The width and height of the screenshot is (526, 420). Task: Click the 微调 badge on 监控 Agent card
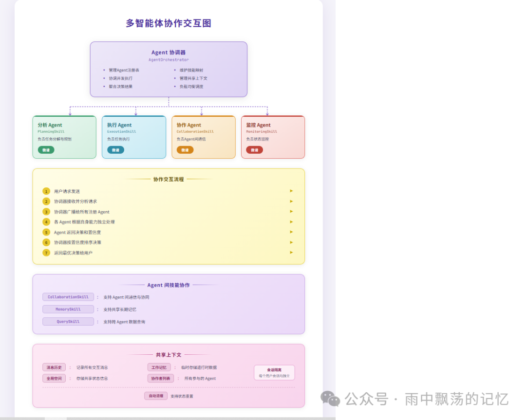pos(254,150)
